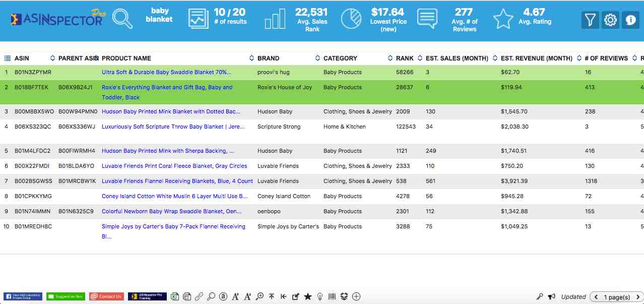Open Luvable Friends Print Coral Fleece Blanket link
The height and width of the screenshot is (304, 644).
pyautogui.click(x=175, y=166)
